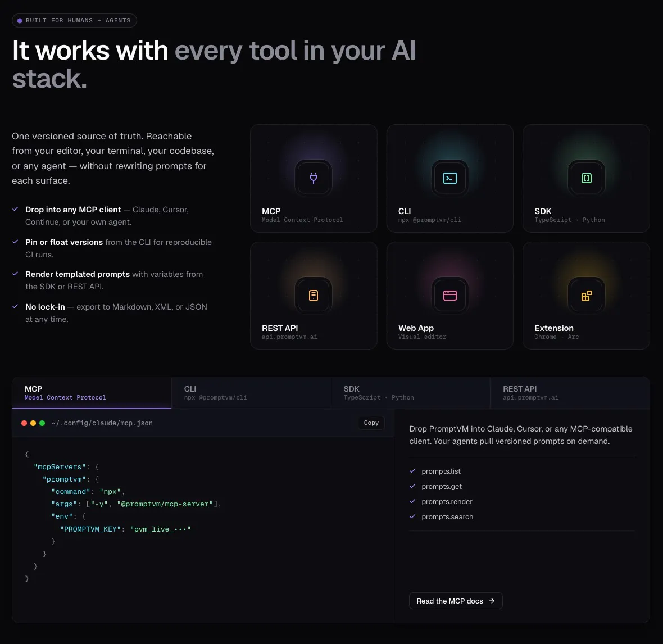This screenshot has width=663, height=644.
Task: Switch to the CLI code tab
Action: (x=251, y=393)
